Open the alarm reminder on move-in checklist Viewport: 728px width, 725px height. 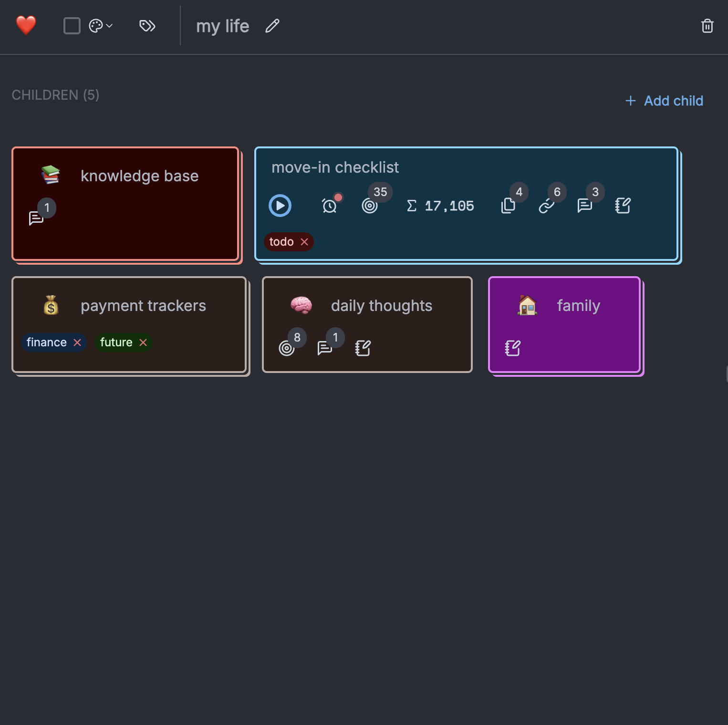(330, 206)
